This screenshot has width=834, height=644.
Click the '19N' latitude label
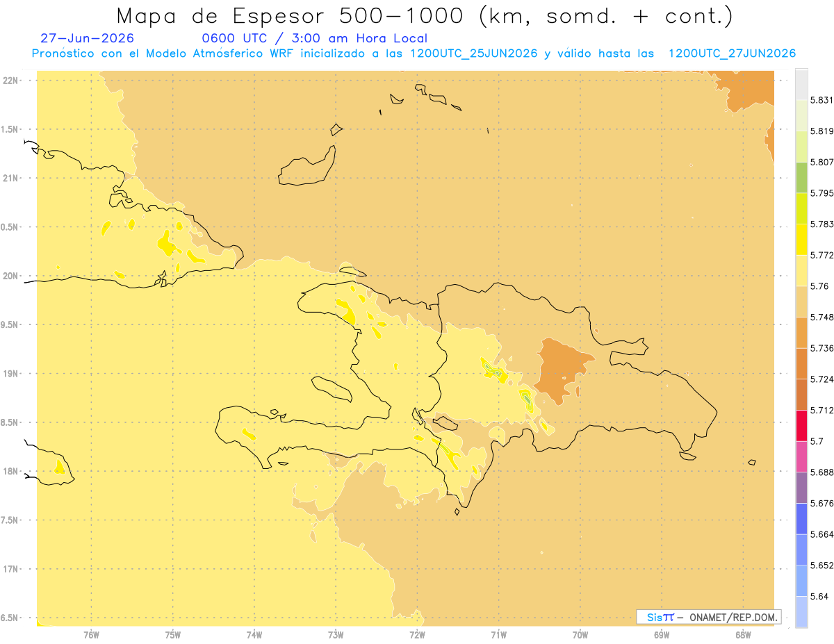point(10,374)
